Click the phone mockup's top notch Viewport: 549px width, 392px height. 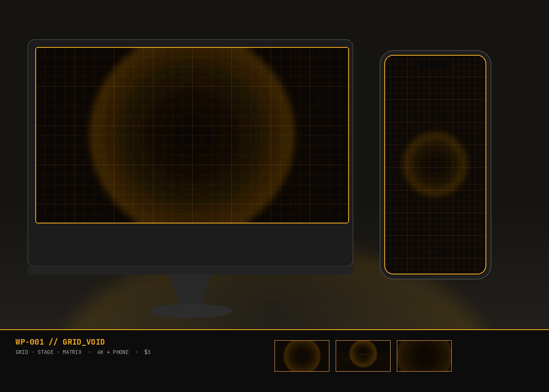pyautogui.click(x=435, y=63)
